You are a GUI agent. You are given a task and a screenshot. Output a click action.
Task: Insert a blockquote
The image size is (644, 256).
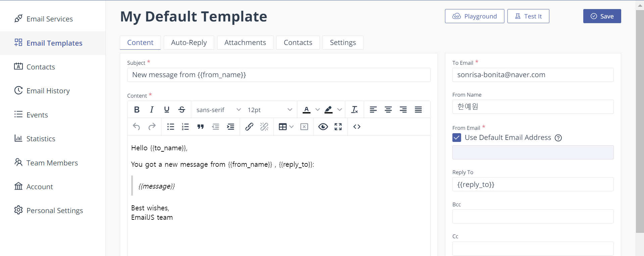(201, 126)
